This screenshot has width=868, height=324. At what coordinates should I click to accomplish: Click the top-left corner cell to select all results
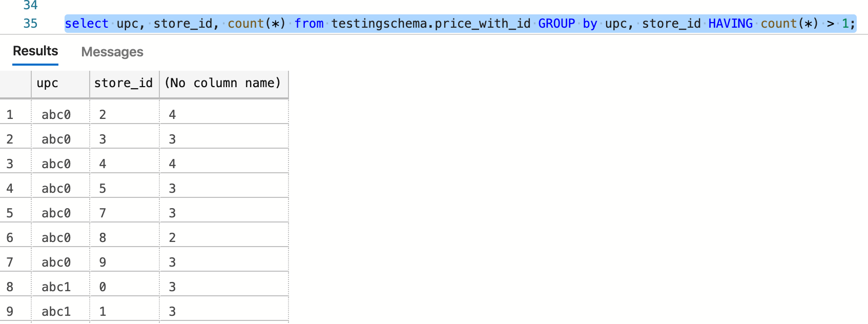[x=15, y=83]
